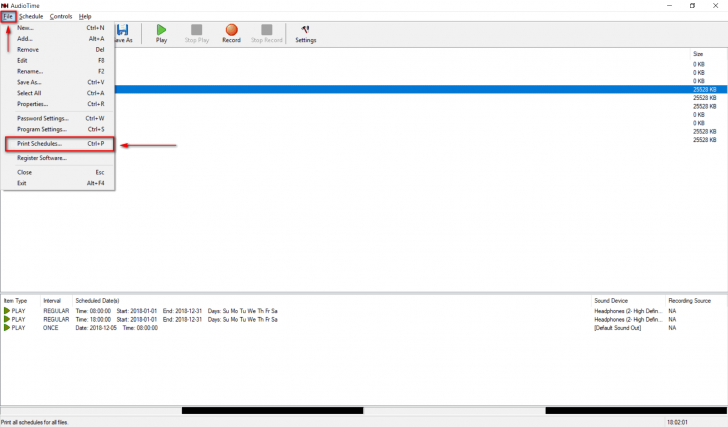Click the Scheduled Date(s) column header
This screenshot has width=728, height=427.
point(98,301)
